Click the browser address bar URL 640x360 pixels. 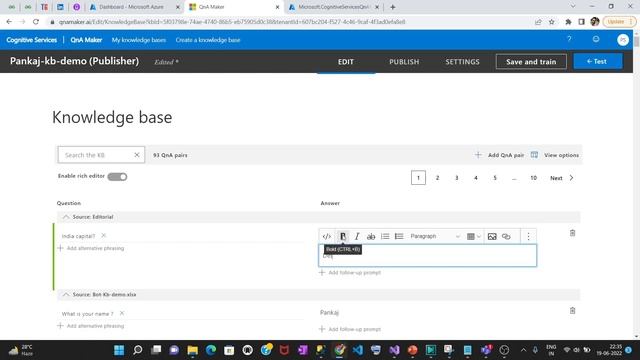tap(232, 22)
